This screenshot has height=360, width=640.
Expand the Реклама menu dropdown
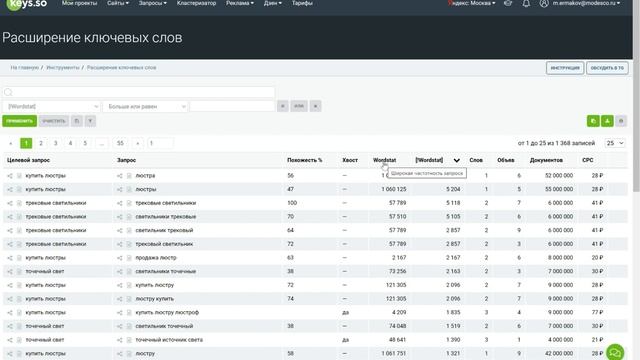[x=240, y=3]
